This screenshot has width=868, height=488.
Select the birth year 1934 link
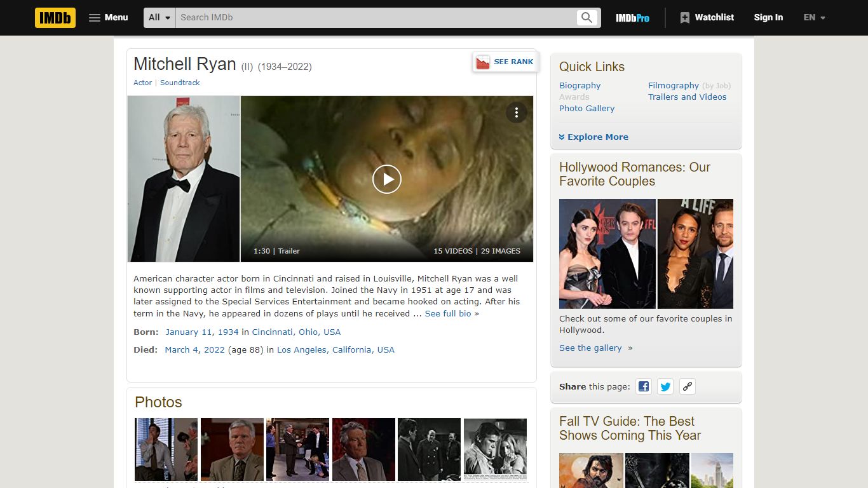tap(228, 332)
